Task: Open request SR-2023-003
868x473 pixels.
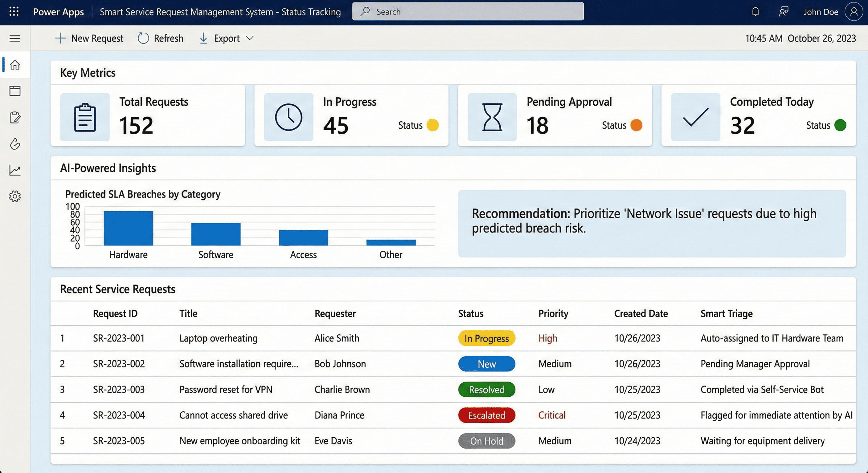Action: click(x=119, y=390)
